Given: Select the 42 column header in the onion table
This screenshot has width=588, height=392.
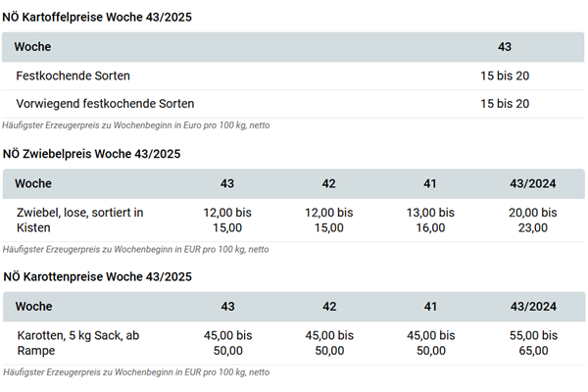Looking at the screenshot, I should click(x=328, y=183).
